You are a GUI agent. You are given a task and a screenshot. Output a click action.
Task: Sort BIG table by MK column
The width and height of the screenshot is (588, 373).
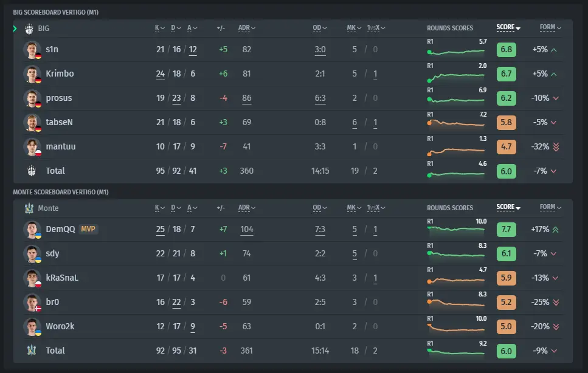point(354,28)
